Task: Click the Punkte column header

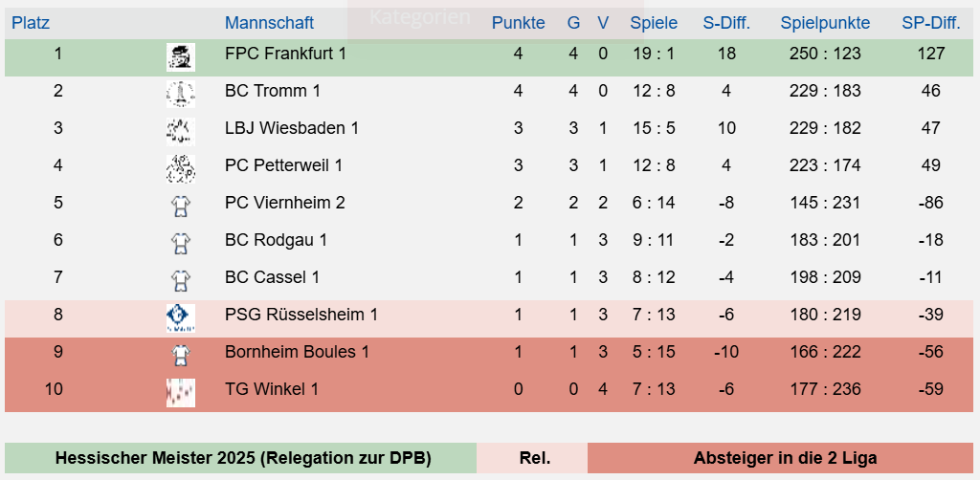Action: coord(518,23)
